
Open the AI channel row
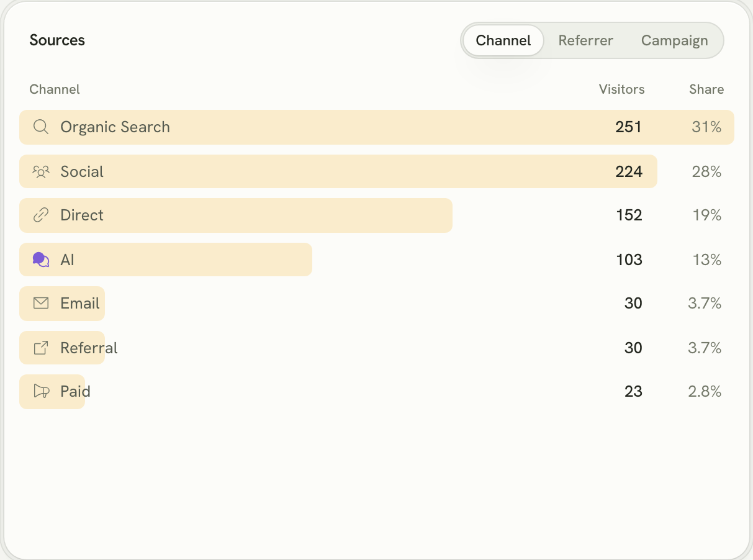(377, 260)
